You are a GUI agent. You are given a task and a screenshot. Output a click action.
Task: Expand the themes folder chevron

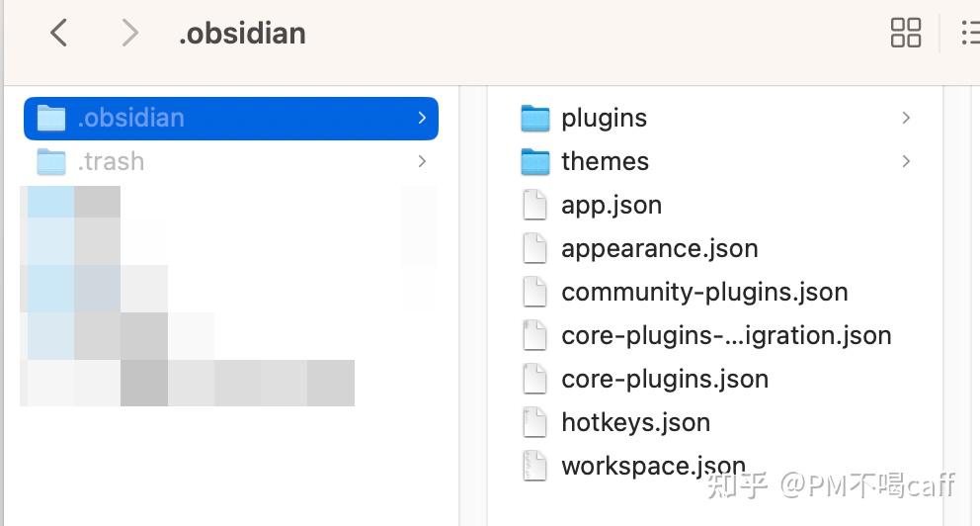(x=906, y=161)
